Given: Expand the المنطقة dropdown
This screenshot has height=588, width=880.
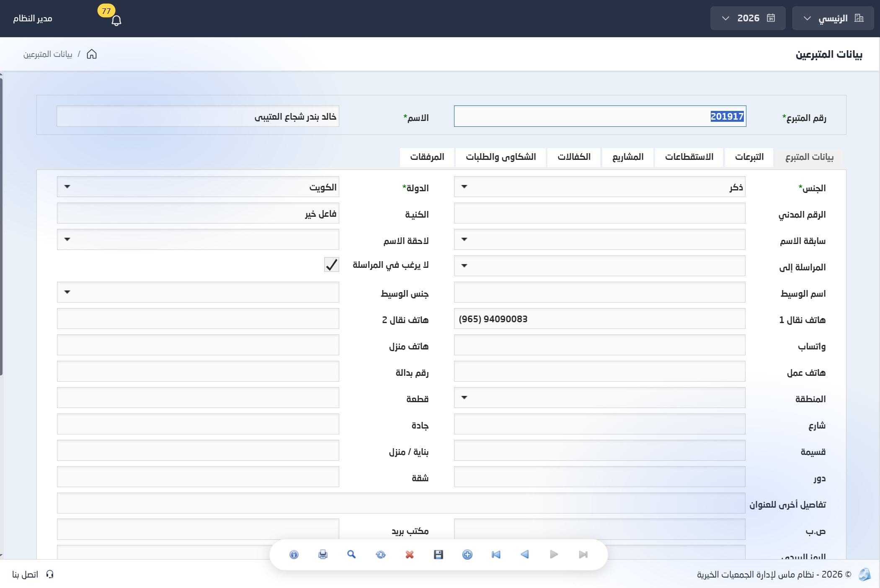Looking at the screenshot, I should click(x=599, y=398).
